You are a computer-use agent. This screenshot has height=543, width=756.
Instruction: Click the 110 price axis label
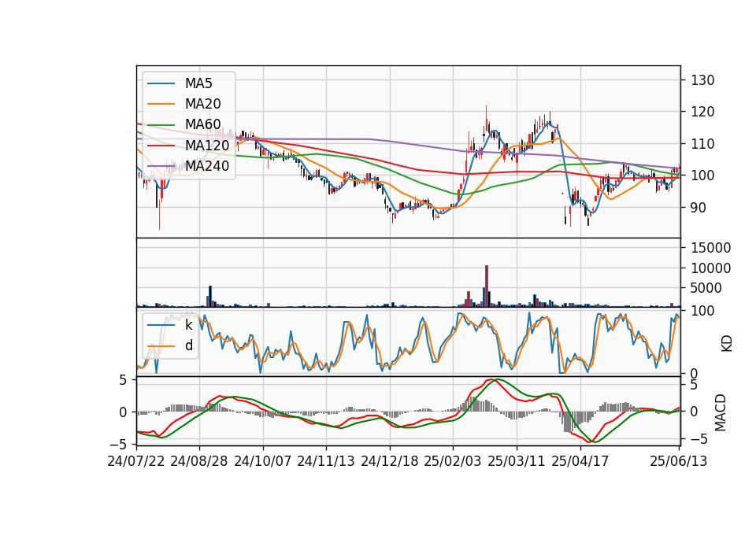[x=702, y=143]
